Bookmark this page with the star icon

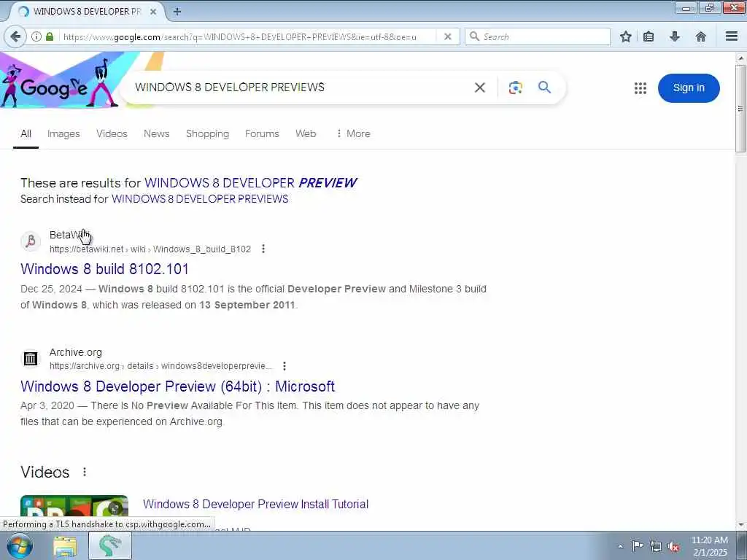pos(625,36)
